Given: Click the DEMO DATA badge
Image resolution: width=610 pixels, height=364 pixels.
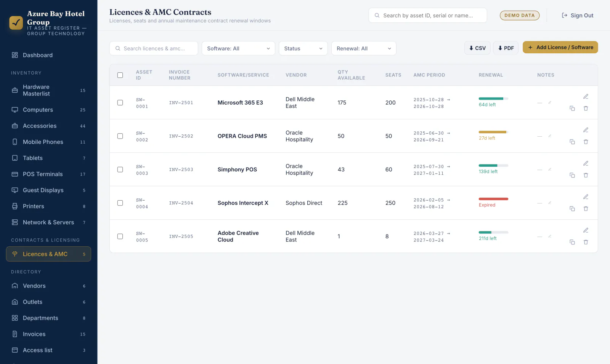Looking at the screenshot, I should tap(520, 15).
